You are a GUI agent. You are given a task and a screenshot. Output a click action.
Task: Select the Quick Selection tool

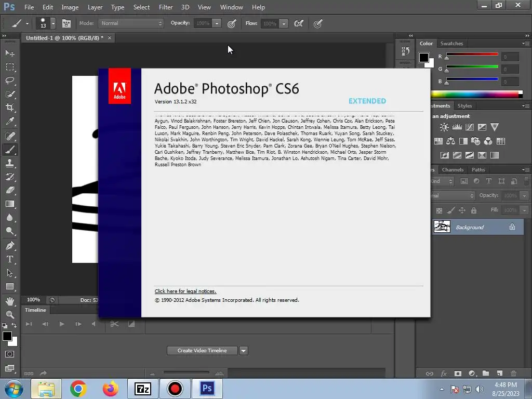(9, 94)
